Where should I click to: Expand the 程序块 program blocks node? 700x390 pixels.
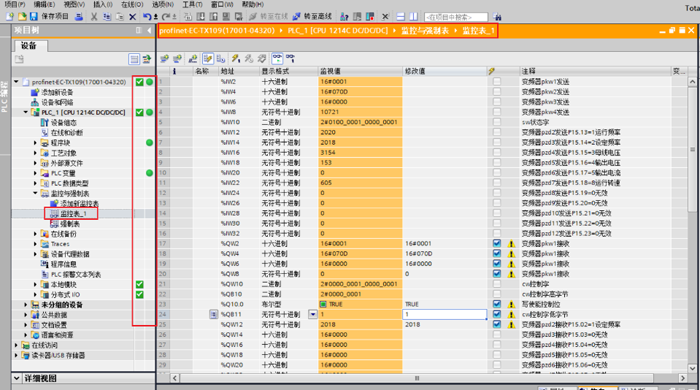pyautogui.click(x=35, y=143)
